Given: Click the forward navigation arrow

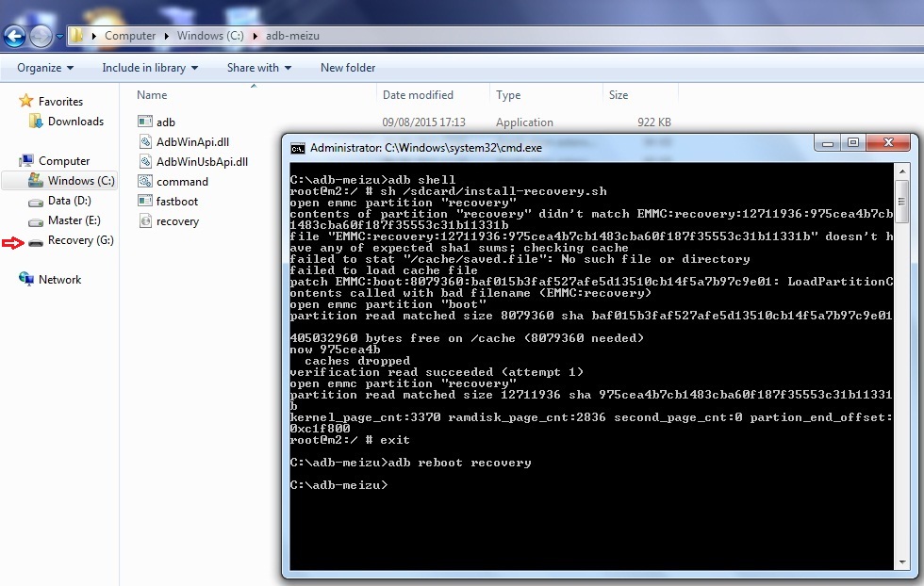Looking at the screenshot, I should coord(40,36).
